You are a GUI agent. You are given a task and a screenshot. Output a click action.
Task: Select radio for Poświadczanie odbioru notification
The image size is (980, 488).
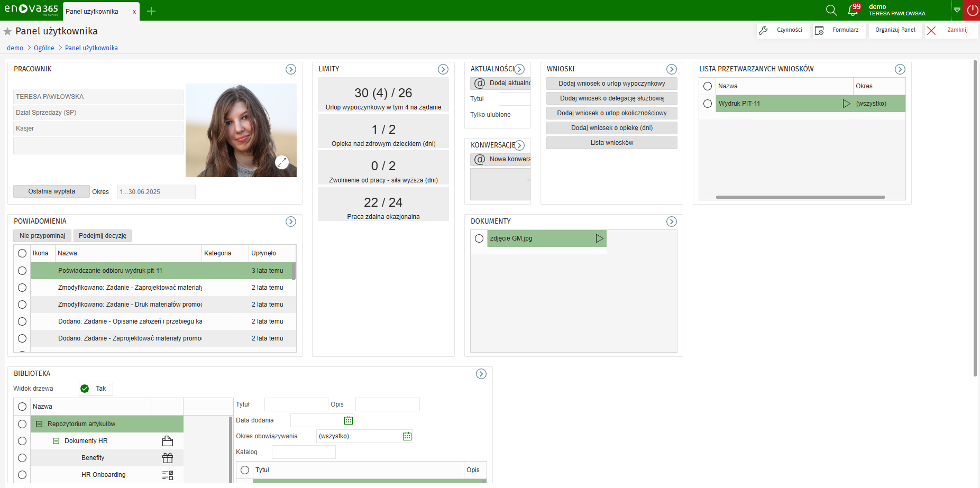coord(22,271)
